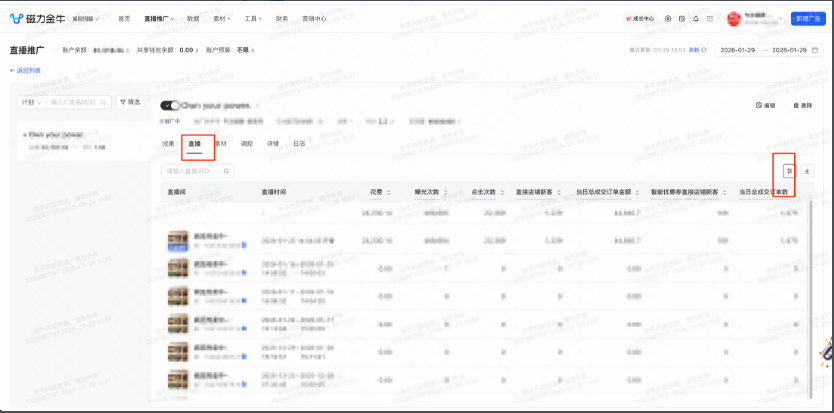The width and height of the screenshot is (834, 413).
Task: Click the 删除 delete button
Action: 803,105
